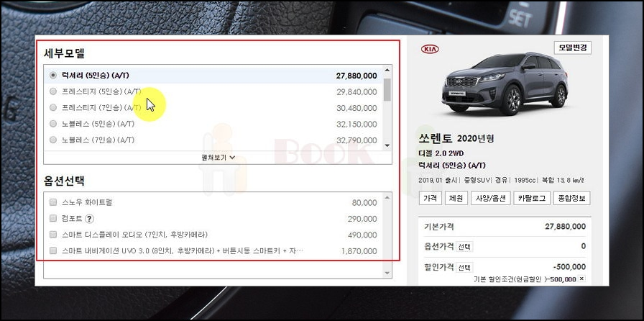This screenshot has width=644, height=321.
Task: Select the 럭셔리 (5인승) (A/T) radio button
Action: tap(53, 76)
